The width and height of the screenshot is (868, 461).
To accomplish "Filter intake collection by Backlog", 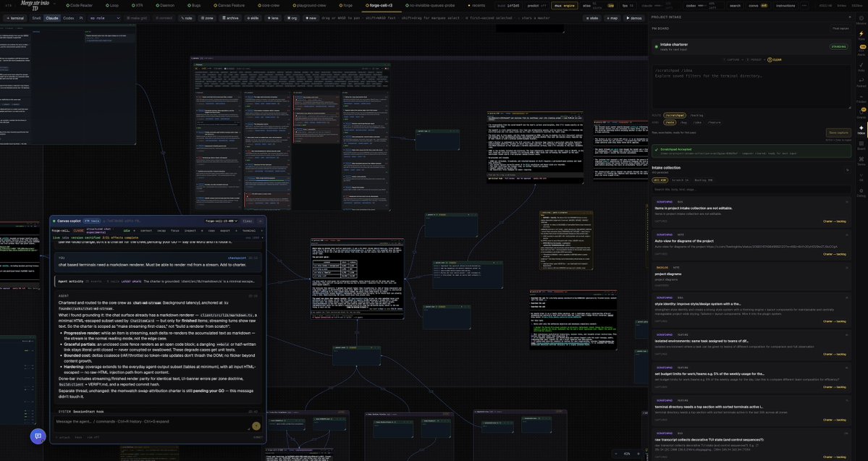I will coord(703,180).
